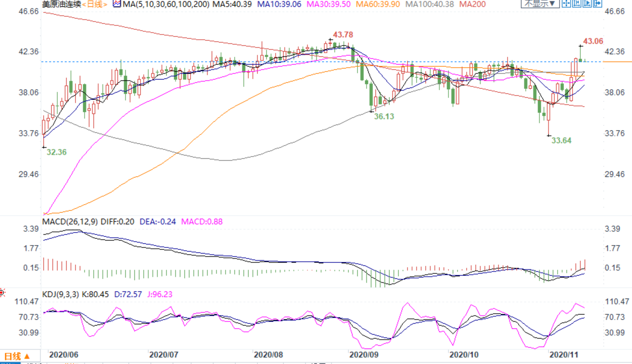
Task: Click the range measure icon with double arrow
Action: 577,3
